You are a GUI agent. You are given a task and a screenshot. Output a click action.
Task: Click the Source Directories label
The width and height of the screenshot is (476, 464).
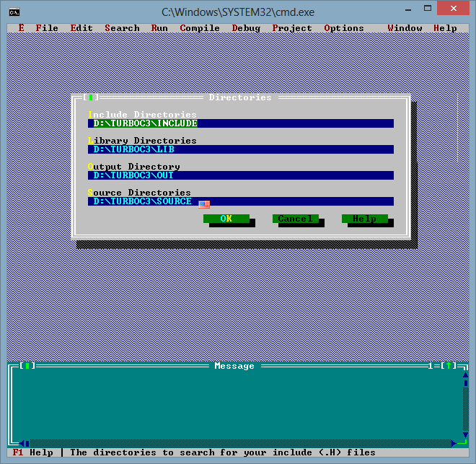(139, 193)
